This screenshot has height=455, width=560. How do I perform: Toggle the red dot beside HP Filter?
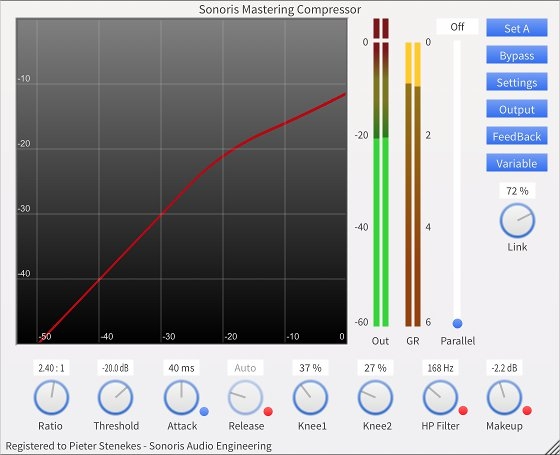463,411
